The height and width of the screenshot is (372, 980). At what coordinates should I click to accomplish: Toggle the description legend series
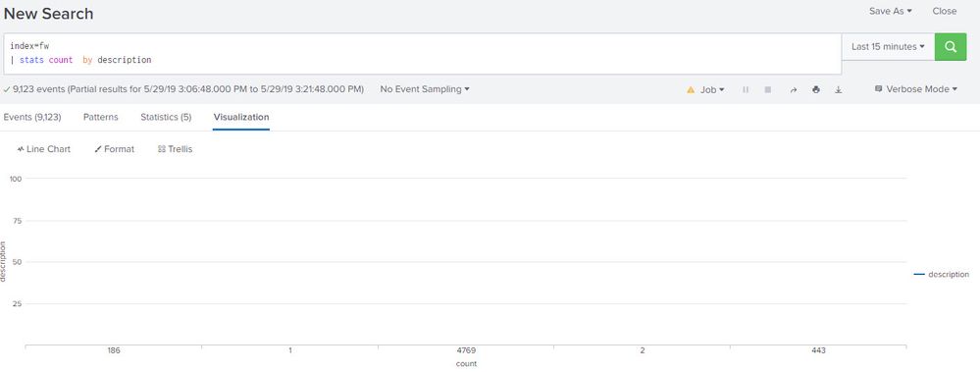tap(941, 275)
